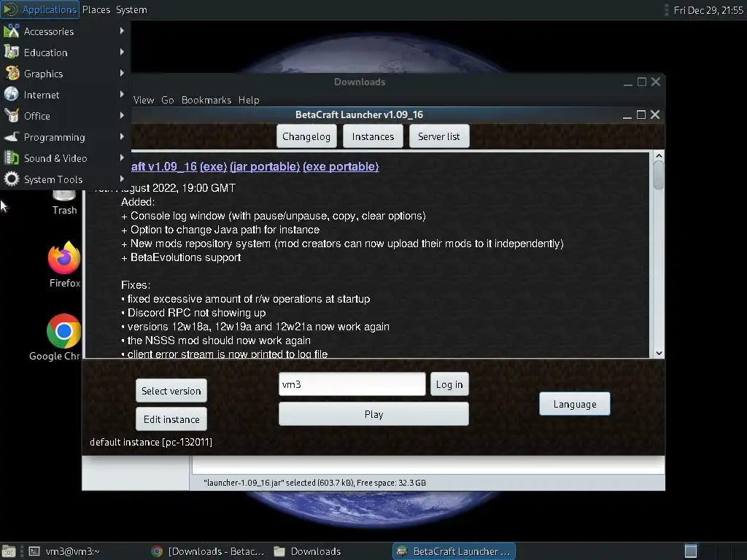Open the System menu

click(131, 9)
